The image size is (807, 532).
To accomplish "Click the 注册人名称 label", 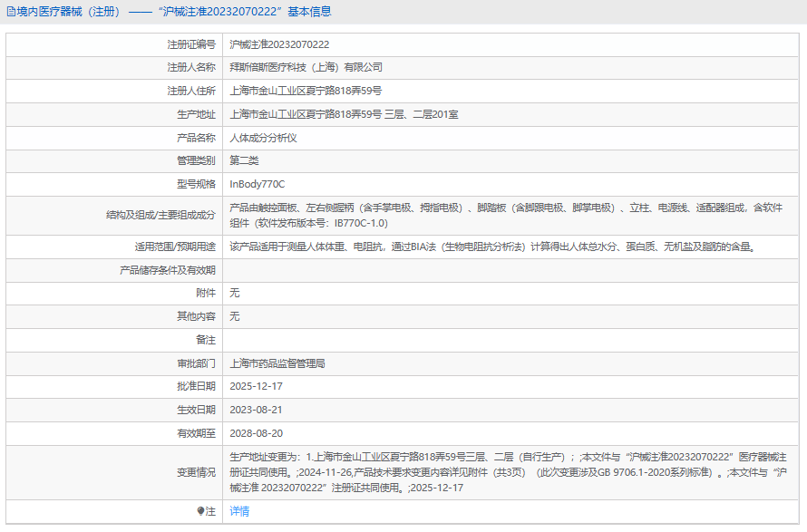I will (191, 67).
